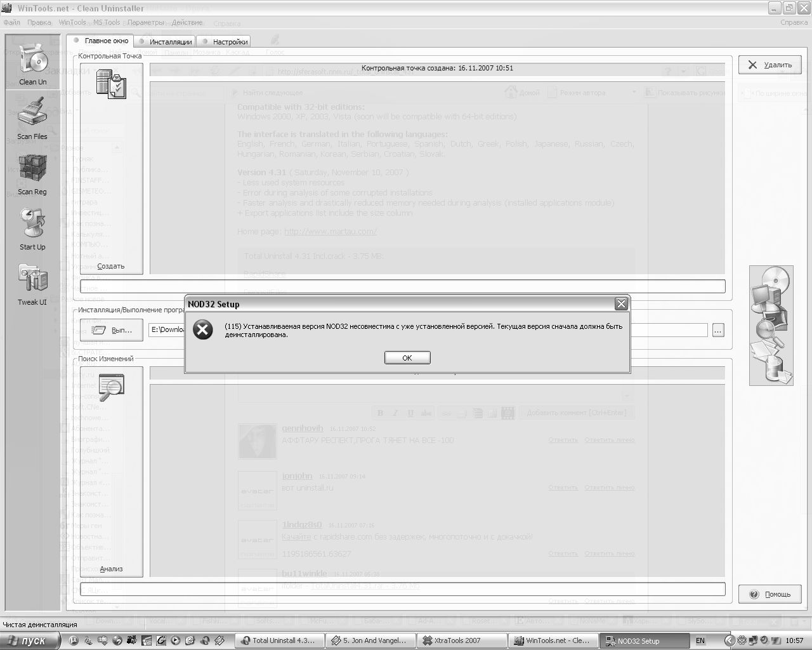Switch to '5. Jon And Vangel...' taskbar item

371,640
